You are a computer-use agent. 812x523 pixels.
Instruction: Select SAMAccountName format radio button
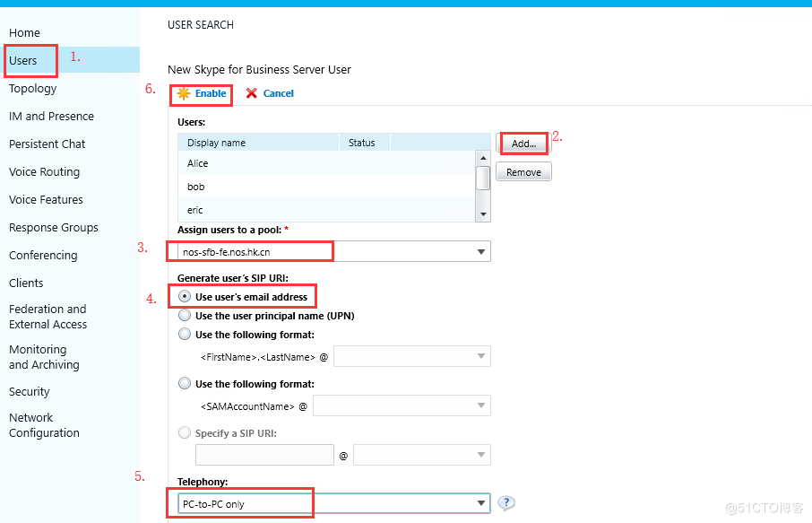click(185, 384)
